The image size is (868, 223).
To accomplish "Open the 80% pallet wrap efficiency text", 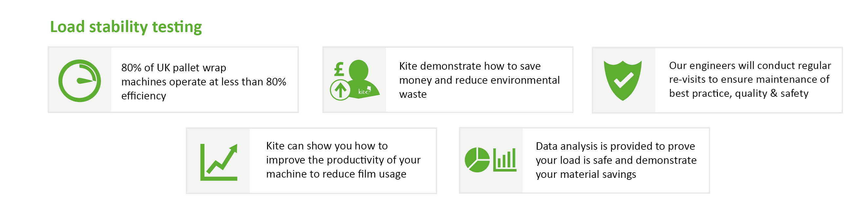I will [203, 82].
